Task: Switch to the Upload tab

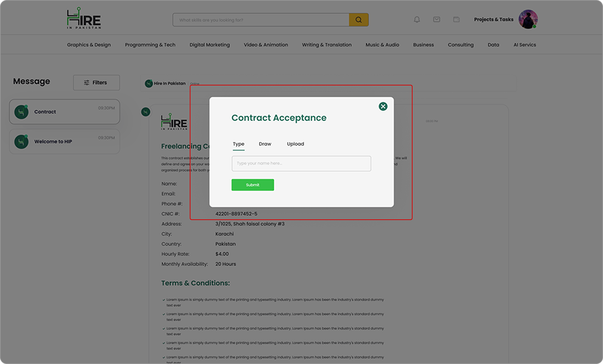Action: 295,144
